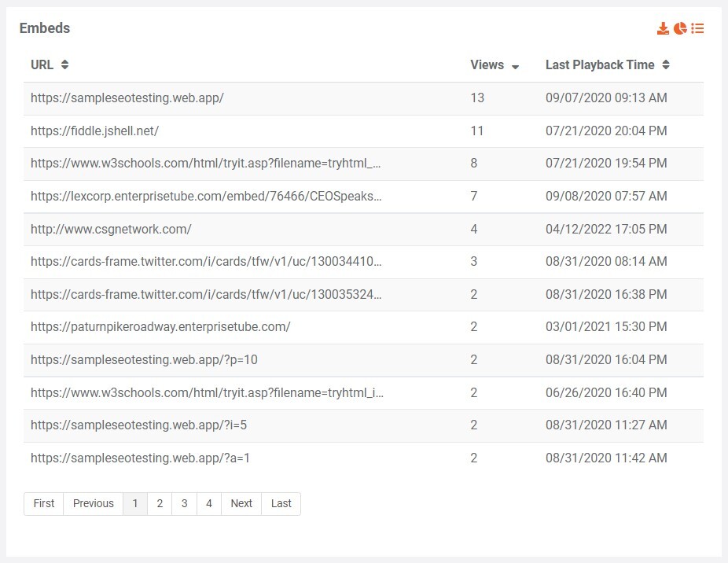Select the paturnpikeroadway.enterprisetube.com row
This screenshot has width=728, height=563.
[x=160, y=326]
